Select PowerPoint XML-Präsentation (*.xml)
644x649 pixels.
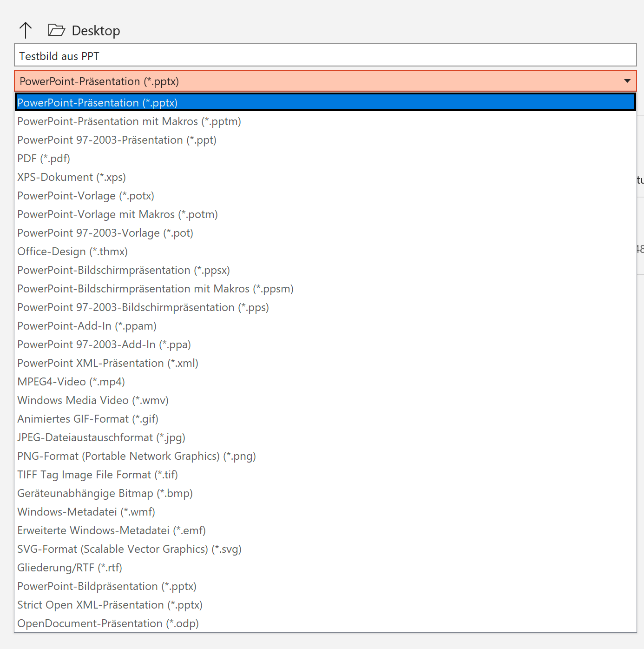325,363
